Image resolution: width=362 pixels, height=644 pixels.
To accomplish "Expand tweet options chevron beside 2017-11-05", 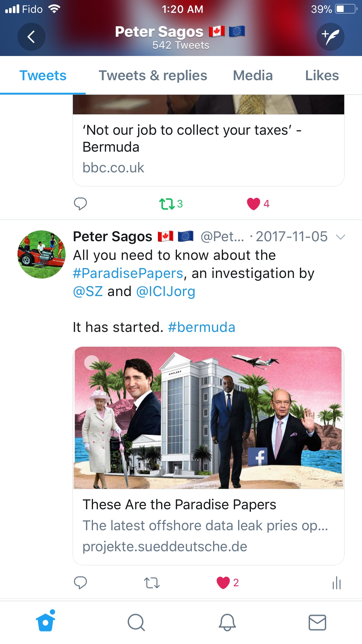I will (x=340, y=237).
